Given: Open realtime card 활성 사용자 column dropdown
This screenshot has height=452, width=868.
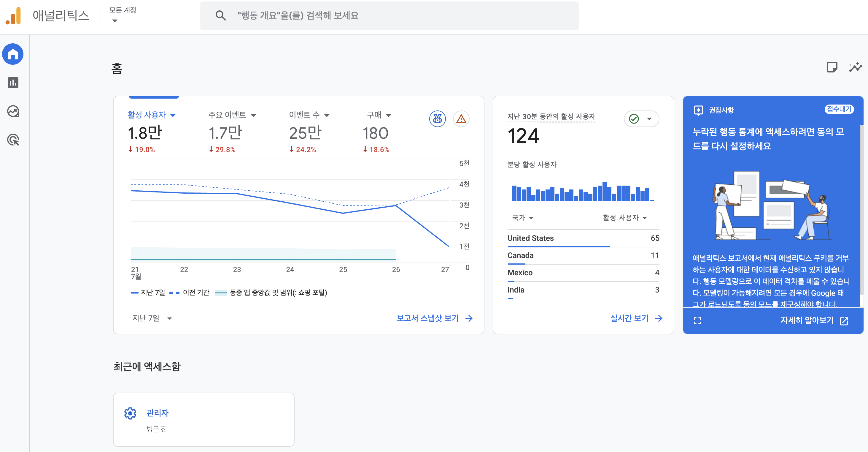Looking at the screenshot, I should pyautogui.click(x=625, y=218).
